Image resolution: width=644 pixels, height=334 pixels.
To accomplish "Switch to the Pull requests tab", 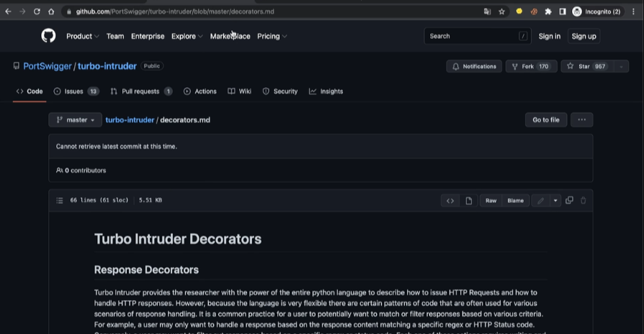I will pos(141,91).
